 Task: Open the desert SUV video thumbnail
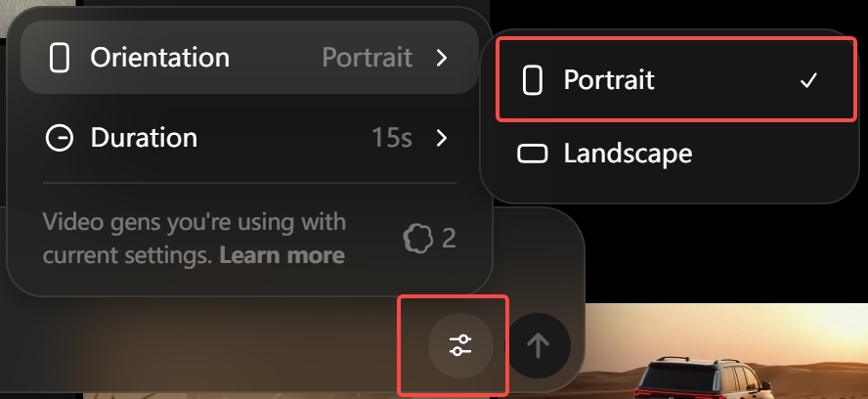click(x=719, y=351)
